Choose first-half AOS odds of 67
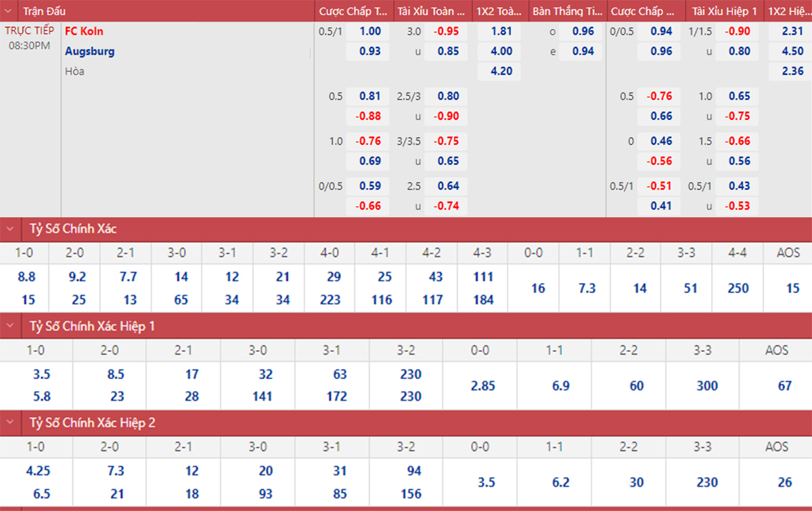Screen dimensions: 812x511 (784, 386)
